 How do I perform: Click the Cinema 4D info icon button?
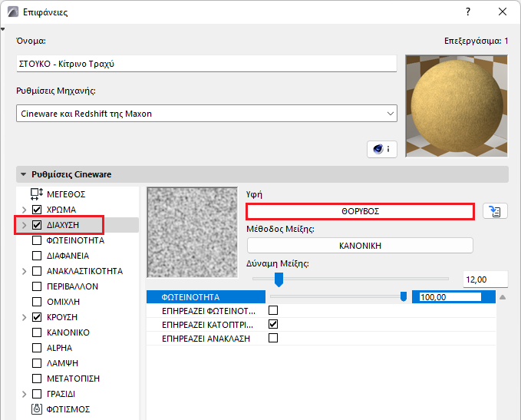[382, 149]
